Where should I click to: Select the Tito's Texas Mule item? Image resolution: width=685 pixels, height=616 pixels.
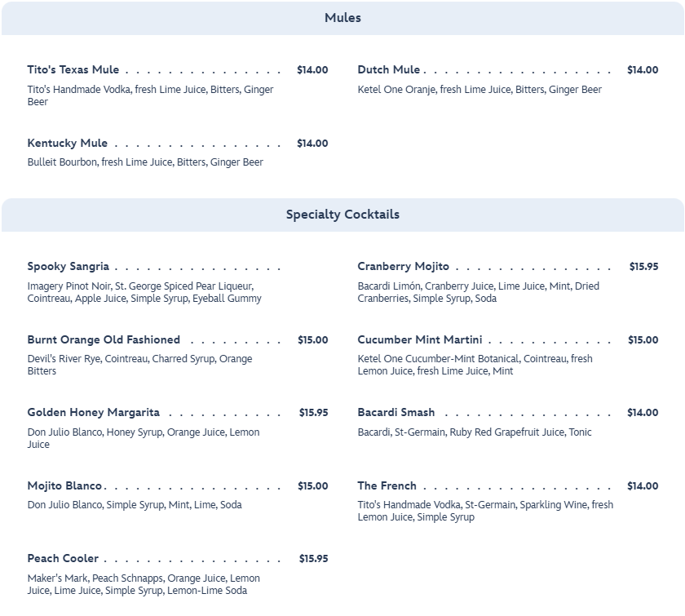(73, 70)
